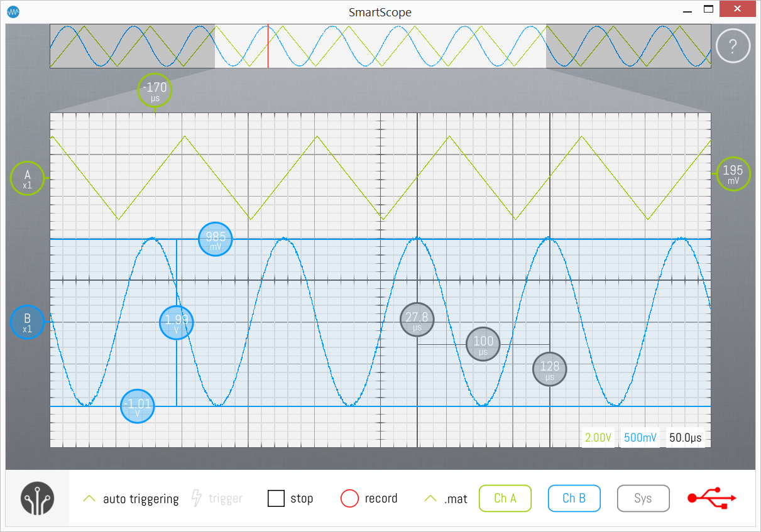Click the Sys button
The width and height of the screenshot is (761, 532).
coord(643,499)
